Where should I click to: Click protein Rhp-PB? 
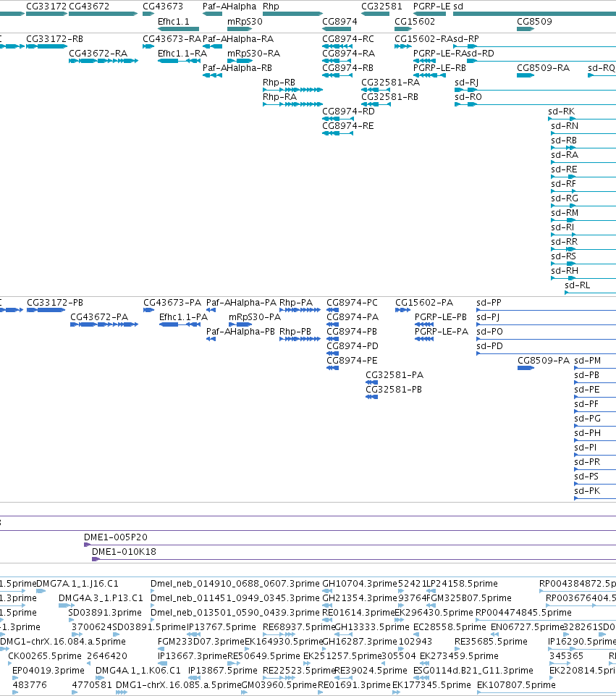point(295,332)
